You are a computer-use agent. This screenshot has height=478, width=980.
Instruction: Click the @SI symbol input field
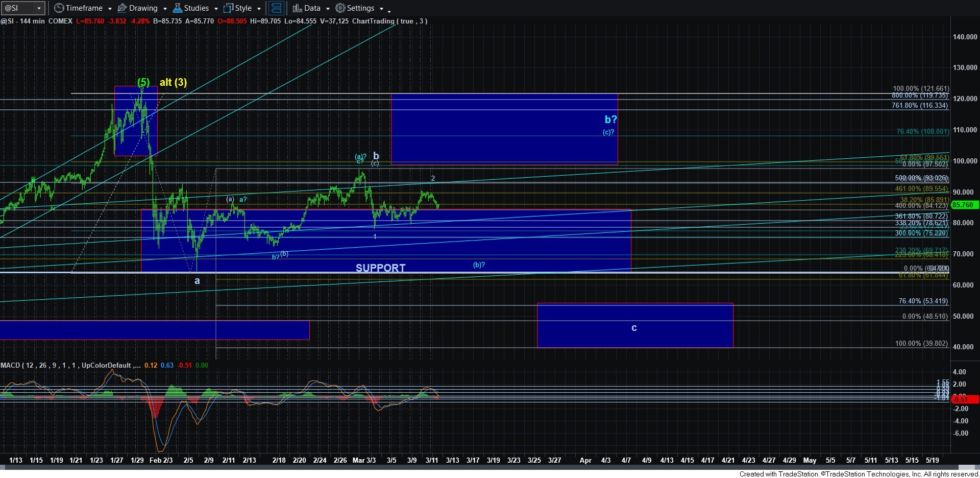(x=18, y=8)
